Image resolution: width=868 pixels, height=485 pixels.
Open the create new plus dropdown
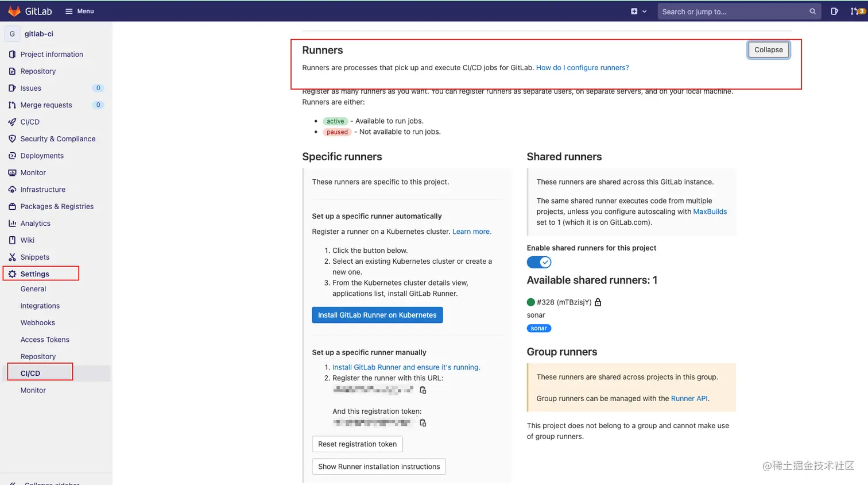(x=638, y=11)
